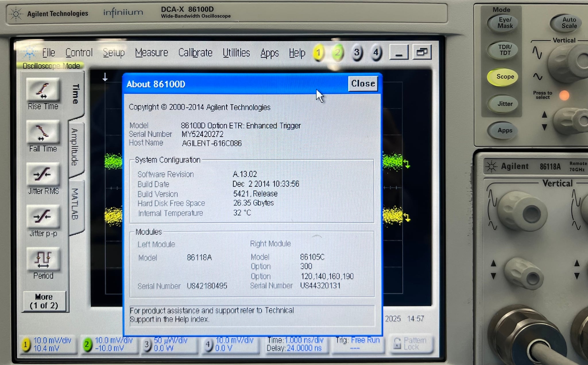Click right module serial US44320131

click(x=320, y=285)
